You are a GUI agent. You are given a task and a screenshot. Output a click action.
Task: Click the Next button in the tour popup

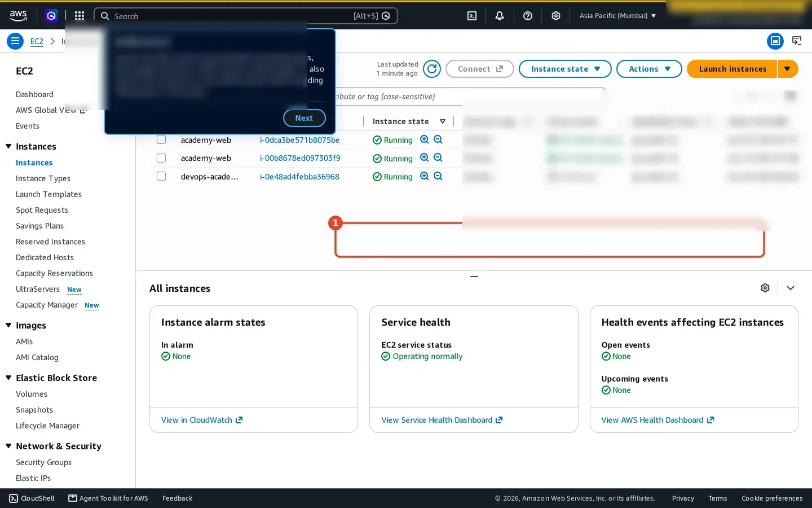click(x=304, y=118)
